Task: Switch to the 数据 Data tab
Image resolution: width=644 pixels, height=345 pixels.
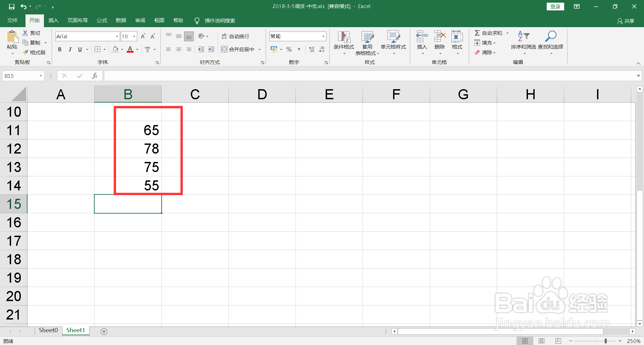Action: (x=121, y=20)
